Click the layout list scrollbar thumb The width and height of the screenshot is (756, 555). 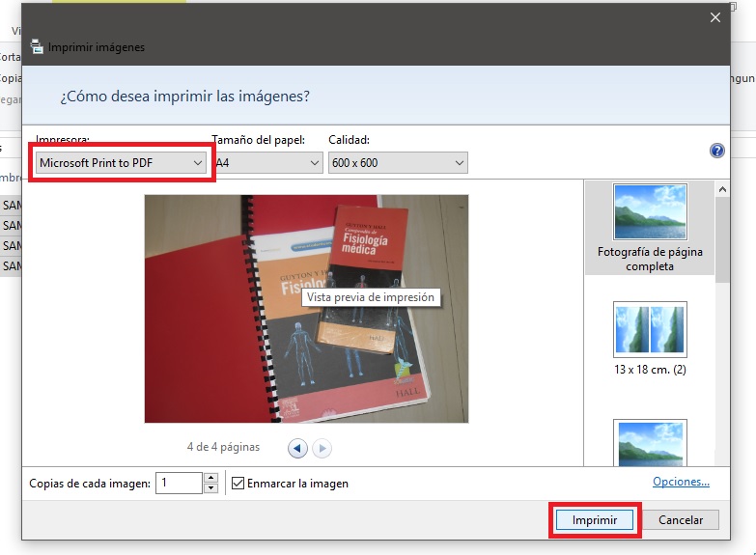pos(722,239)
